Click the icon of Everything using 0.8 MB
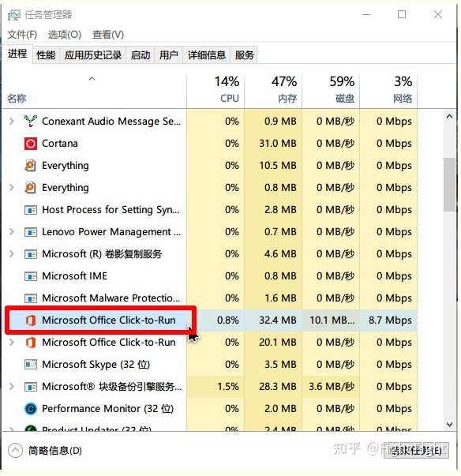Viewport: 461px width, 476px height. tap(31, 188)
